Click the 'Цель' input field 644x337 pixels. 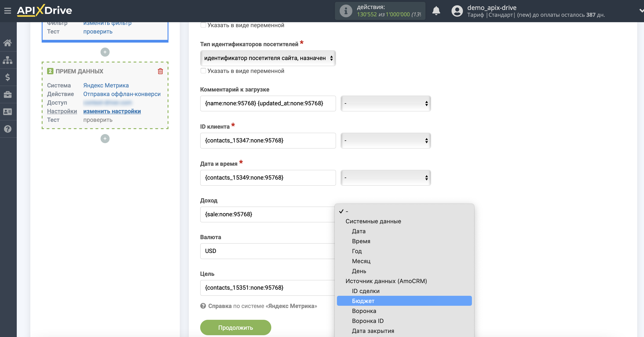pyautogui.click(x=267, y=288)
